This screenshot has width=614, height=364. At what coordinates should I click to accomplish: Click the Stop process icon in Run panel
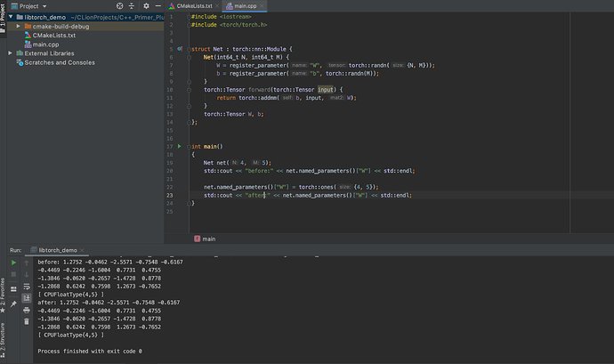(x=13, y=275)
